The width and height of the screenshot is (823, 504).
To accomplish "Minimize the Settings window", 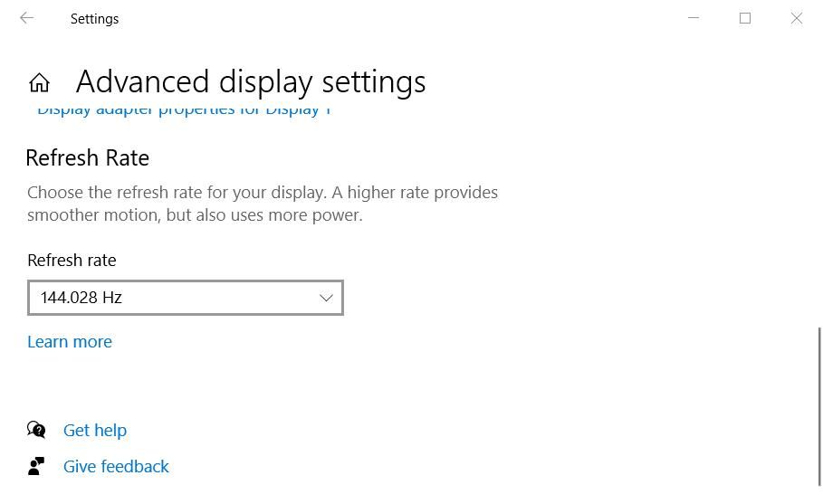I will (x=694, y=18).
